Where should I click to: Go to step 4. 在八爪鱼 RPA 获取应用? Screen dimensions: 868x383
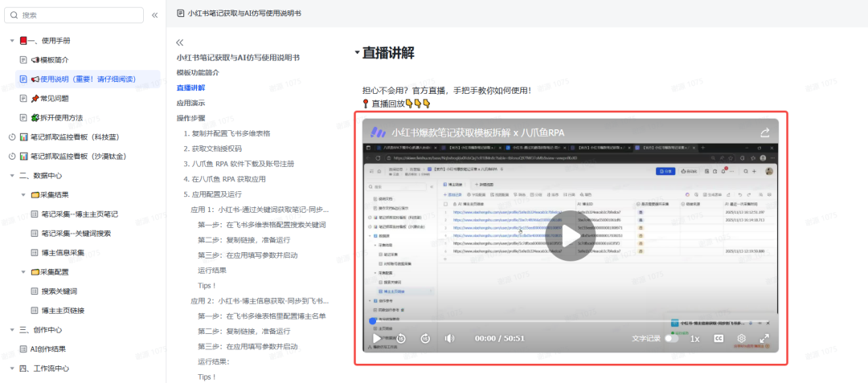click(x=225, y=179)
